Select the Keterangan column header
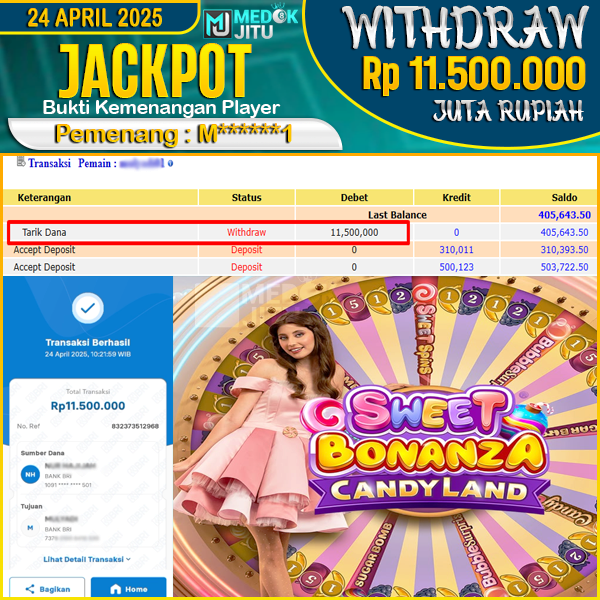The image size is (600, 600). [x=44, y=197]
